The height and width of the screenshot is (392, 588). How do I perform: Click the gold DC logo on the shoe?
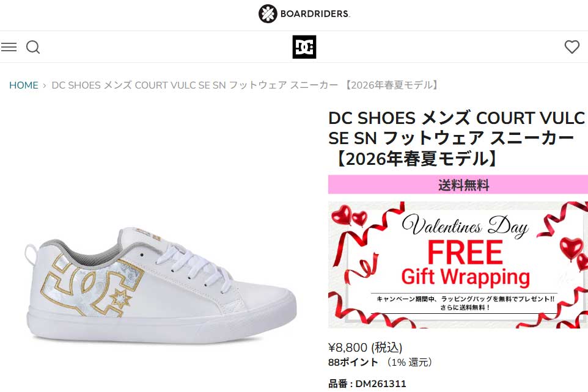pyautogui.click(x=92, y=288)
